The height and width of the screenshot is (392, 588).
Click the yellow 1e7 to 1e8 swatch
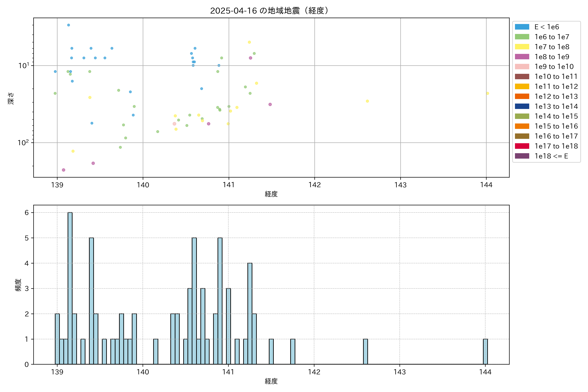click(x=522, y=47)
